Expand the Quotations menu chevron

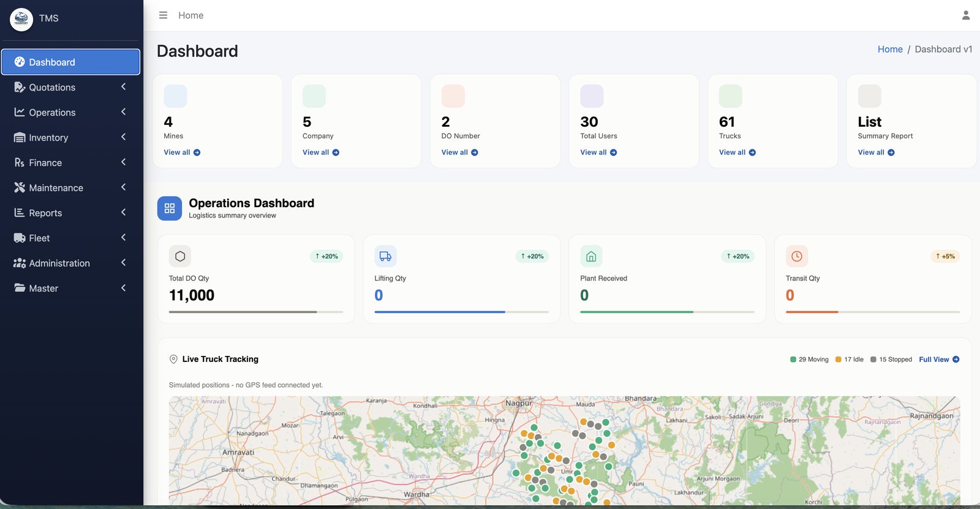click(123, 87)
